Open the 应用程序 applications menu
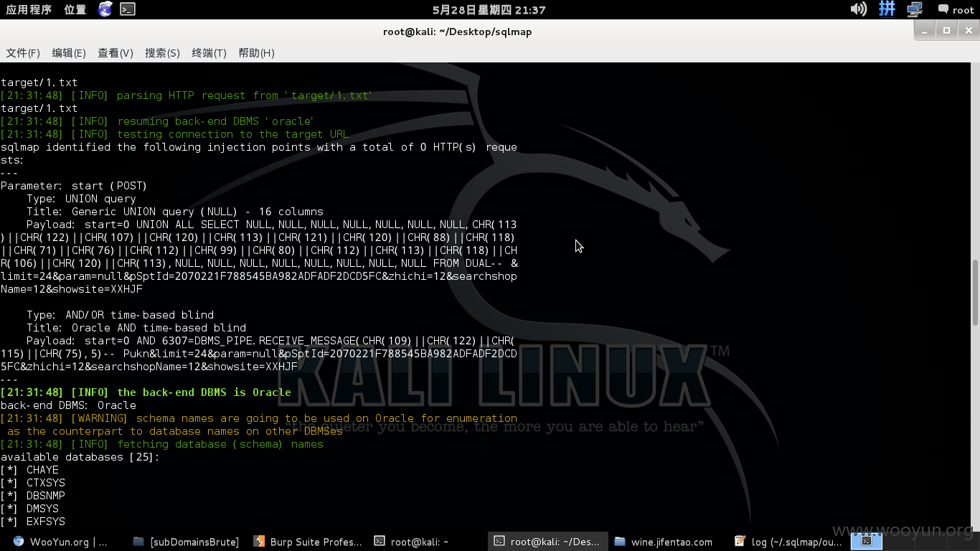 (x=29, y=9)
